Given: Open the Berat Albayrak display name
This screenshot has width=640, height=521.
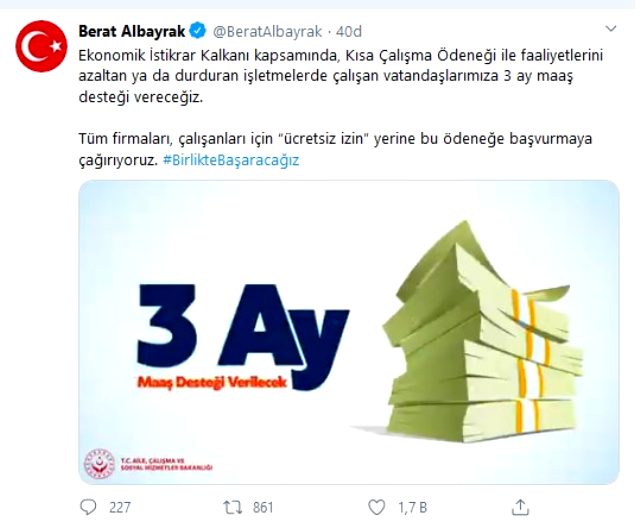Looking at the screenshot, I should 132,31.
